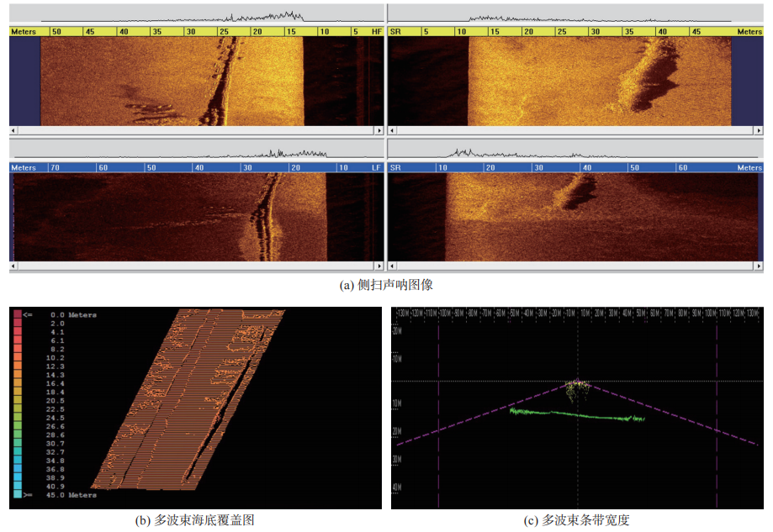Screen dimensions: 773x532
Task: Click the 2.0 depth value in the legend
Action: click(57, 324)
